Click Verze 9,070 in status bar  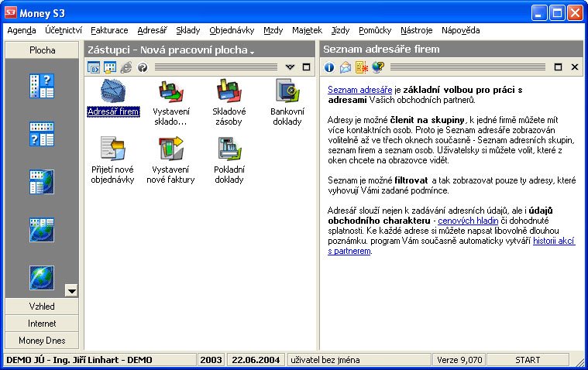pos(459,360)
